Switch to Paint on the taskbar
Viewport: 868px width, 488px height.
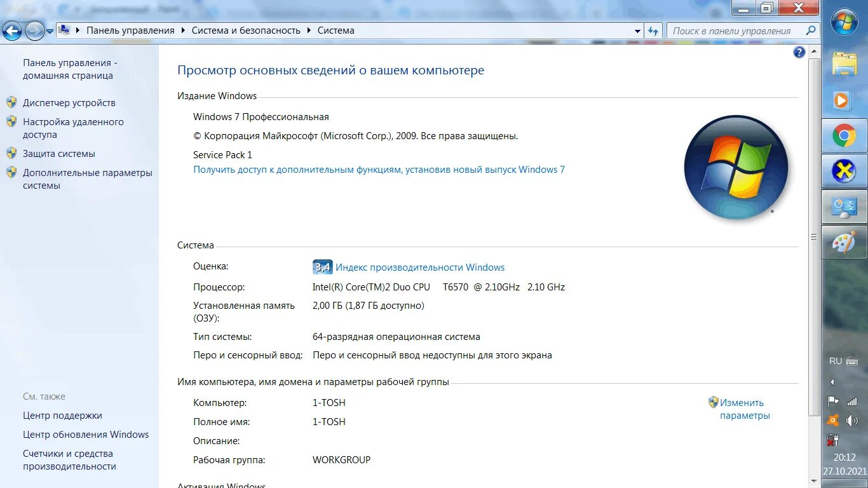point(844,242)
